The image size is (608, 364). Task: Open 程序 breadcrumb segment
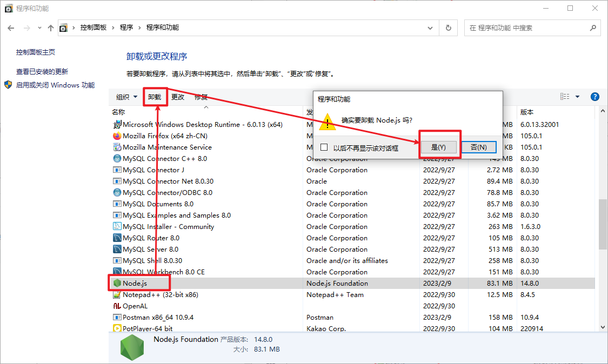click(126, 28)
